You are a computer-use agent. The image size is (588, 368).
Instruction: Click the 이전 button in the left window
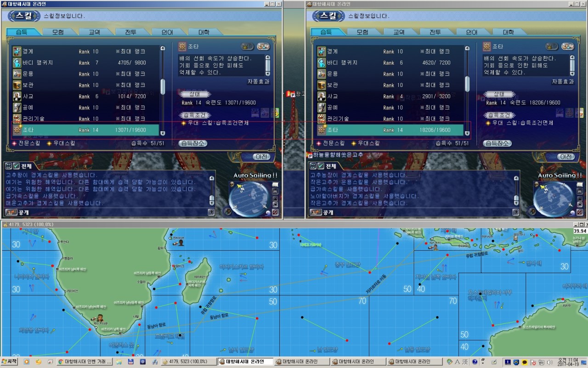click(x=262, y=157)
